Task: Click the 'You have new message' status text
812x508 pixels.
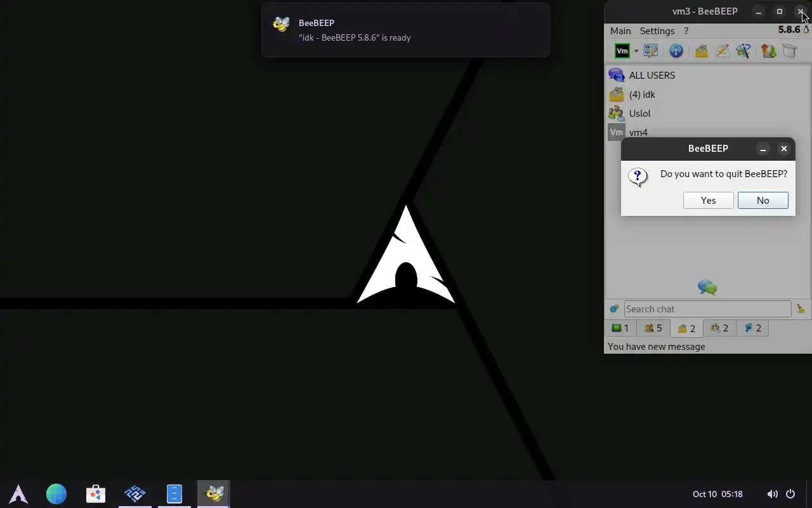Action: coord(657,346)
